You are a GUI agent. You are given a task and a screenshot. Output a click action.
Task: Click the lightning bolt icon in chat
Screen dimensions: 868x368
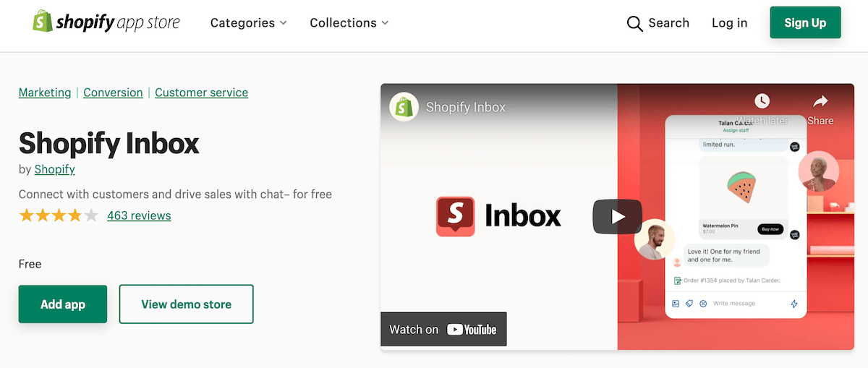coord(793,304)
